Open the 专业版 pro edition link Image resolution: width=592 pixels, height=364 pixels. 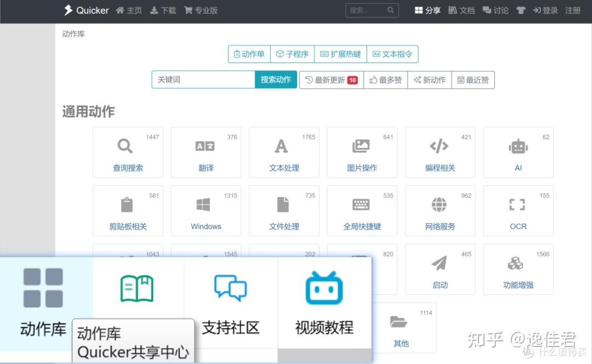[x=201, y=10]
